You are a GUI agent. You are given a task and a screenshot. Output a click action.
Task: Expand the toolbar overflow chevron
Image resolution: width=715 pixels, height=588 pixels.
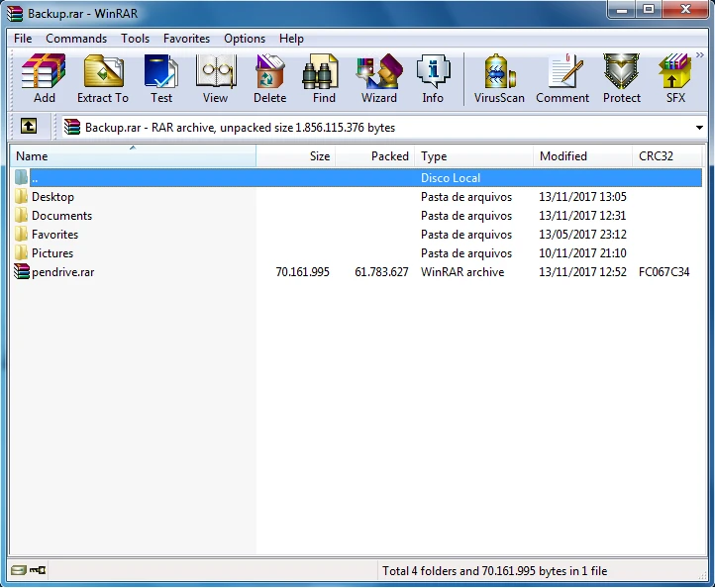tap(700, 54)
